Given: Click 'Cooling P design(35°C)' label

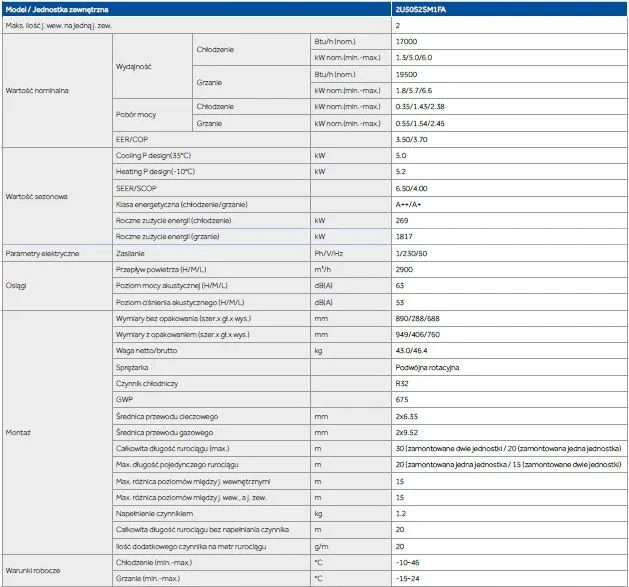Looking at the screenshot, I should 153,156.
